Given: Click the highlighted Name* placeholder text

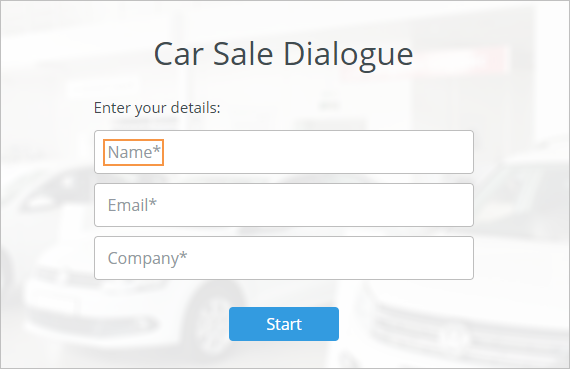Looking at the screenshot, I should (134, 152).
